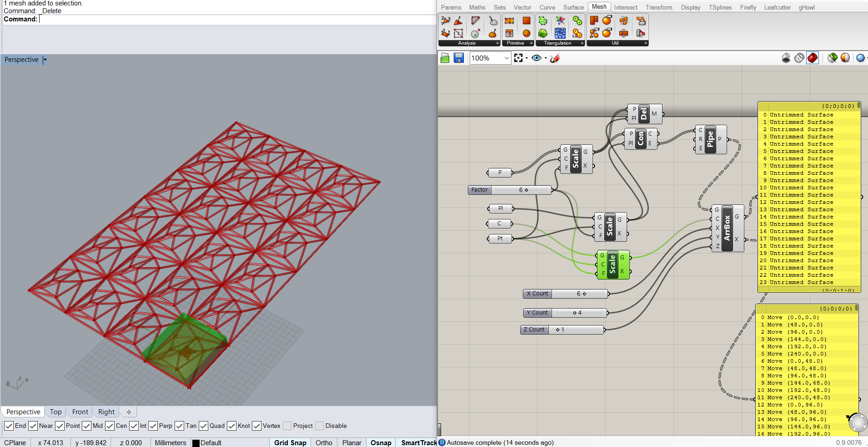
Task: Toggle Ortho mode in the status bar
Action: point(324,443)
